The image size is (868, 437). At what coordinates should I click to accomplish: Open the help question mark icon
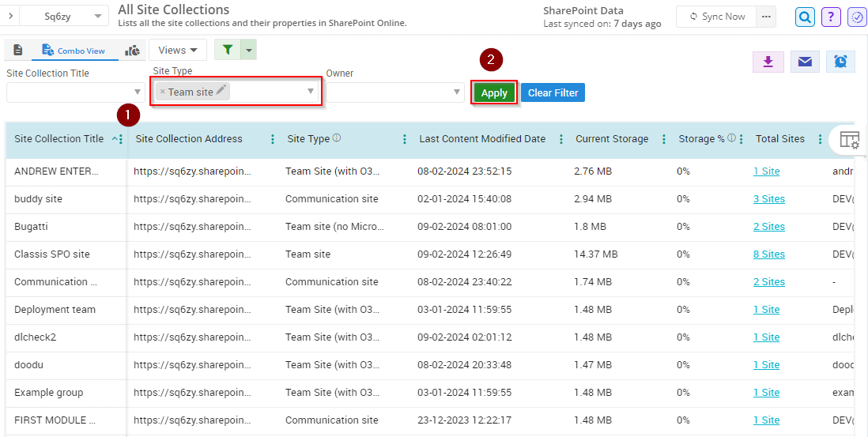(x=831, y=17)
